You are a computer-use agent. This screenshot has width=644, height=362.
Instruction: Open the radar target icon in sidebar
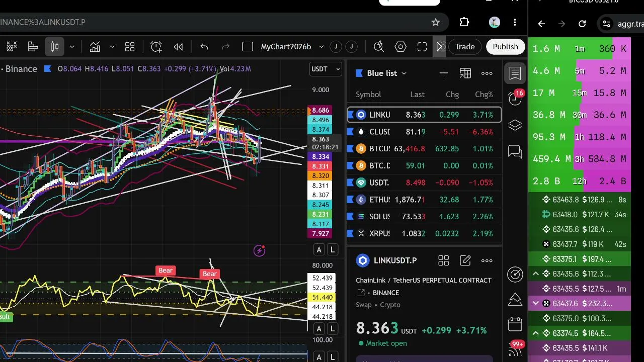515,274
